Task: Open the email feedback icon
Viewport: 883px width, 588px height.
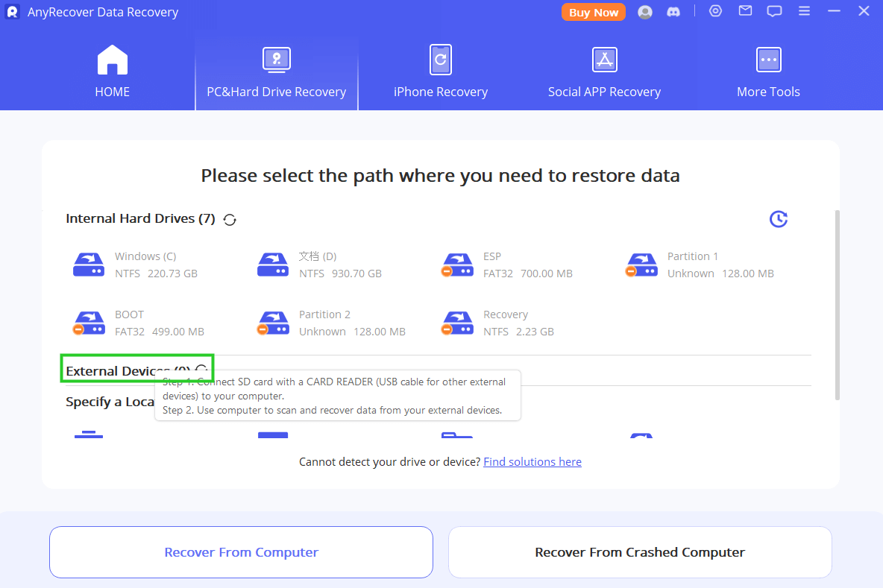Action: tap(745, 11)
